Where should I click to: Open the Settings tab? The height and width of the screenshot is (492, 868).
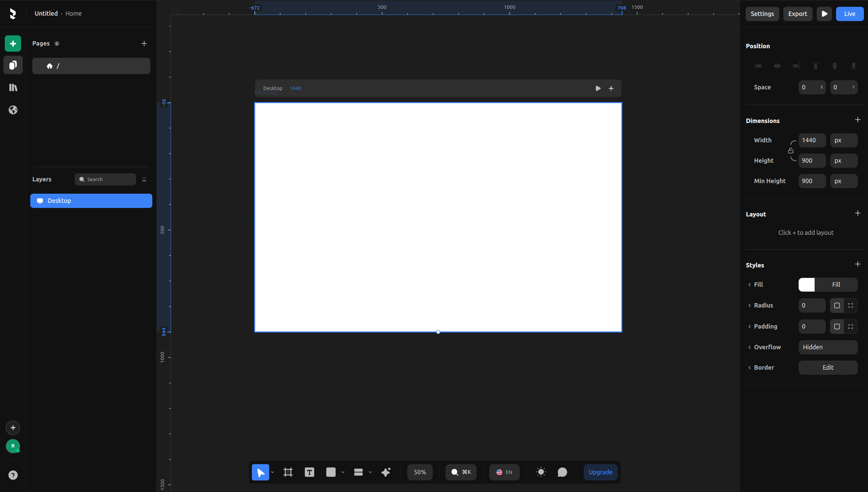point(762,14)
